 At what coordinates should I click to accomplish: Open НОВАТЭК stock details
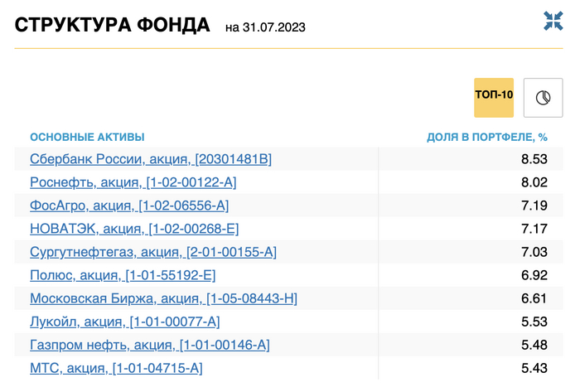(134, 229)
